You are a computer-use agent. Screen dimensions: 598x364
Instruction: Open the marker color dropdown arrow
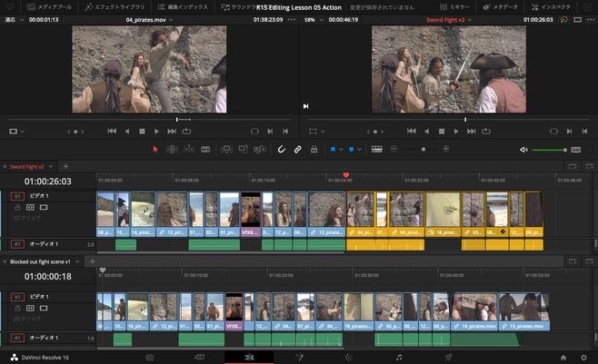tap(359, 150)
